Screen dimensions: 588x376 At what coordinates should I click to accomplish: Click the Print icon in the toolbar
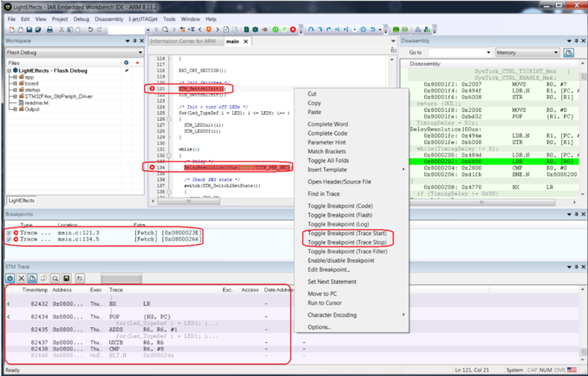[x=50, y=30]
